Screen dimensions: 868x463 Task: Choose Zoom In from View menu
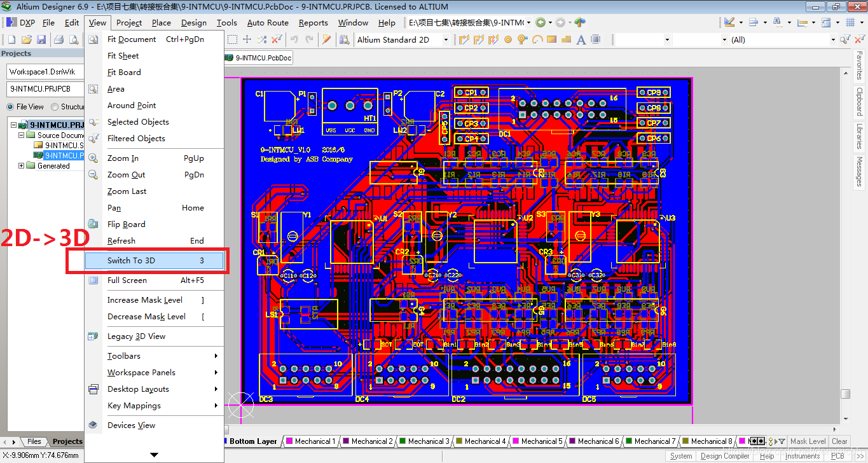click(155, 158)
